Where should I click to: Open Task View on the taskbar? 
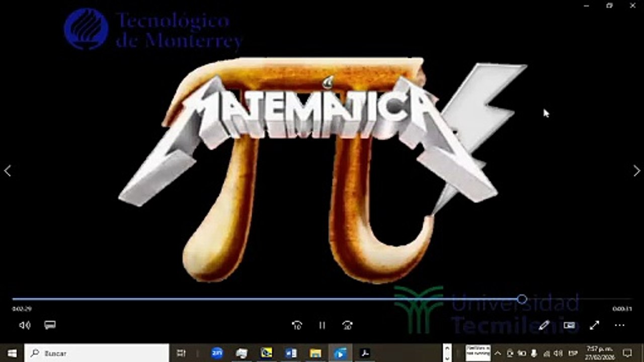(182, 353)
